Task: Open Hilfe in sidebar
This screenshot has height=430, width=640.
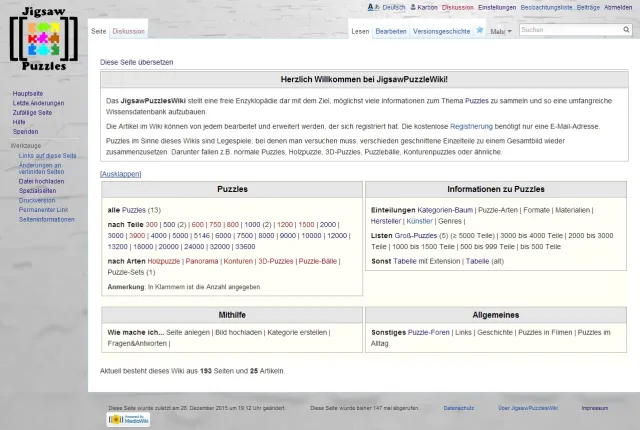Action: click(19, 122)
